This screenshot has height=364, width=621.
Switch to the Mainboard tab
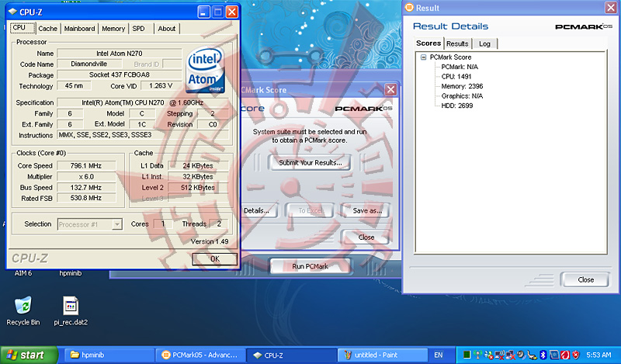(79, 29)
